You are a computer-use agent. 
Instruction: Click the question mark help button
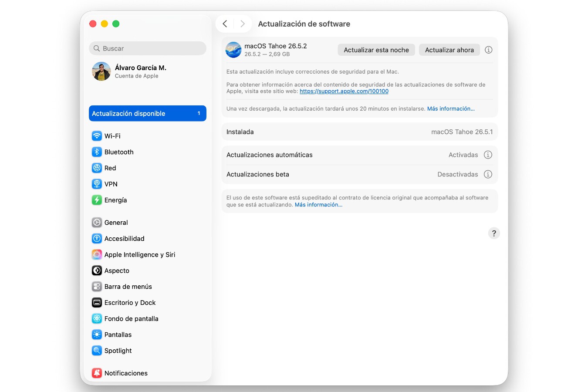coord(494,233)
